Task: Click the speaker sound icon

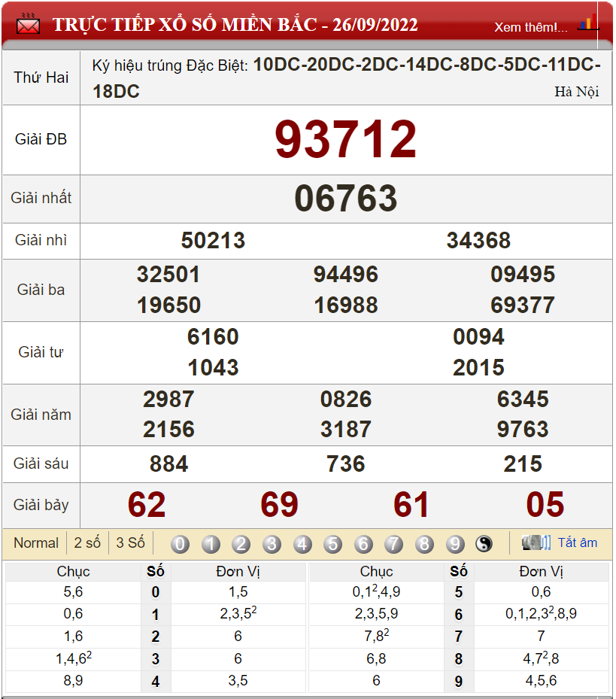Action: click(536, 542)
